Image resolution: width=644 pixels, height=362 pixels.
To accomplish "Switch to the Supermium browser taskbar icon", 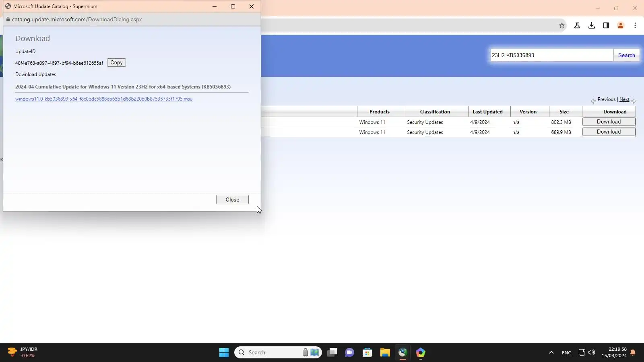I will tap(402, 352).
